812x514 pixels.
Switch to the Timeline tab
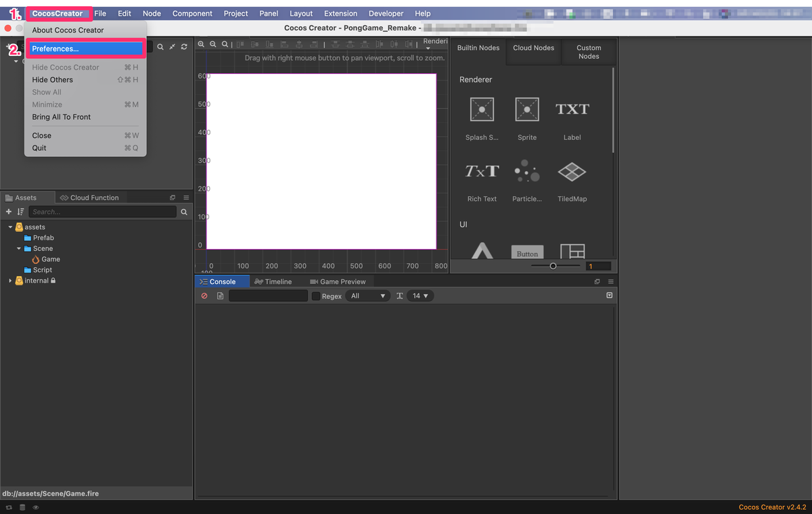click(273, 281)
